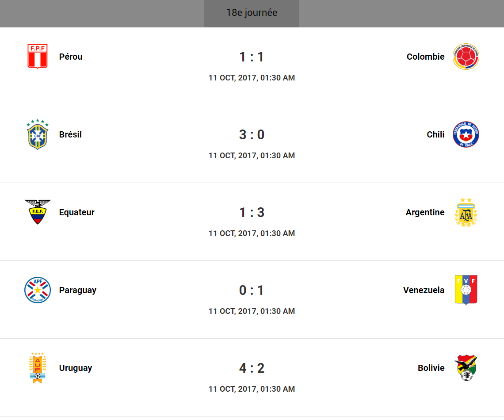504x420 pixels.
Task: Select the Paraguay APF badge
Action: click(38, 290)
